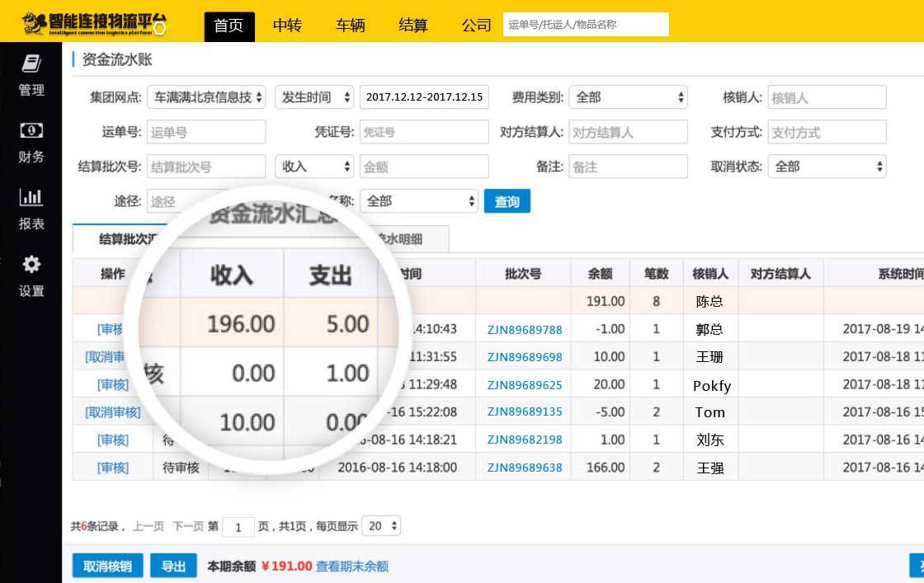Viewport: 924px width, 583px height.
Task: Open the 管理 book icon in sidebar
Action: pyautogui.click(x=31, y=64)
